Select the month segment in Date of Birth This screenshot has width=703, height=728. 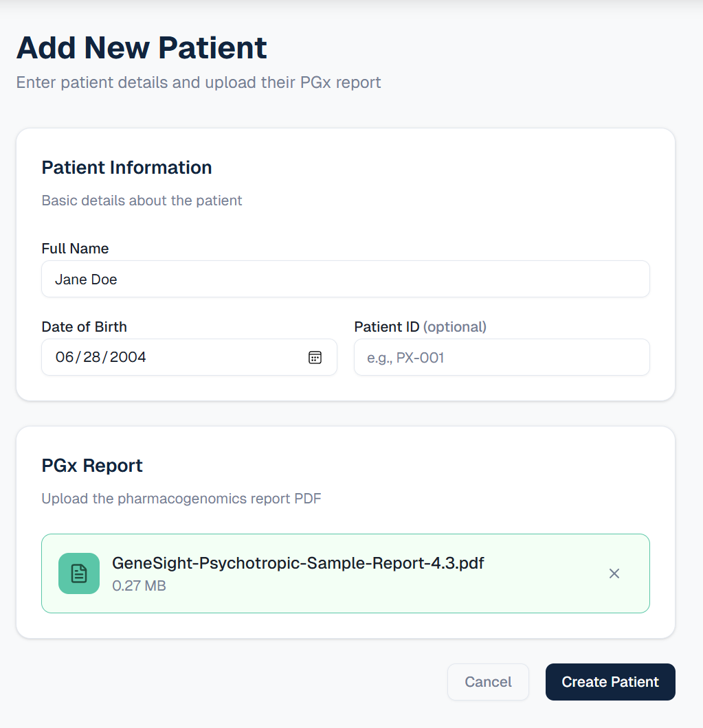(64, 357)
